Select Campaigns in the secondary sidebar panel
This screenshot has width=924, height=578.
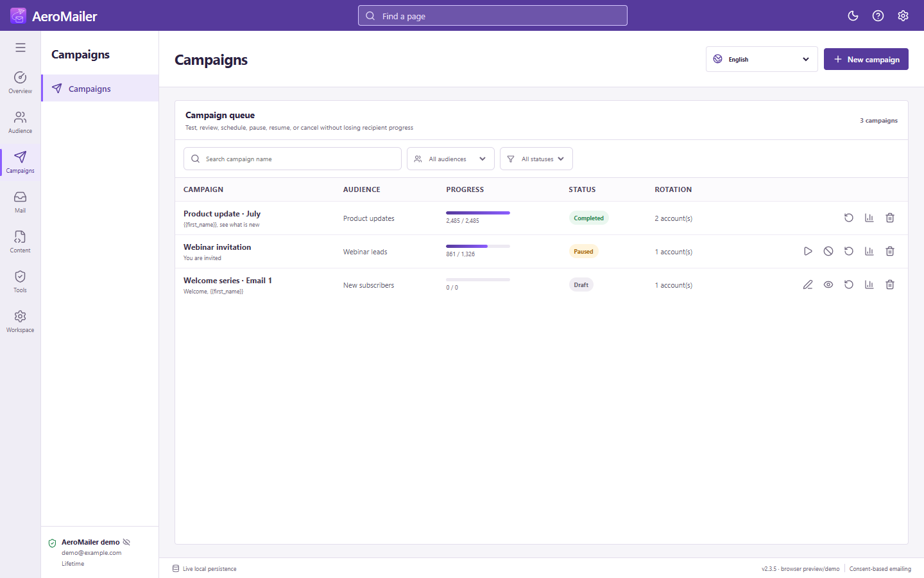click(100, 88)
